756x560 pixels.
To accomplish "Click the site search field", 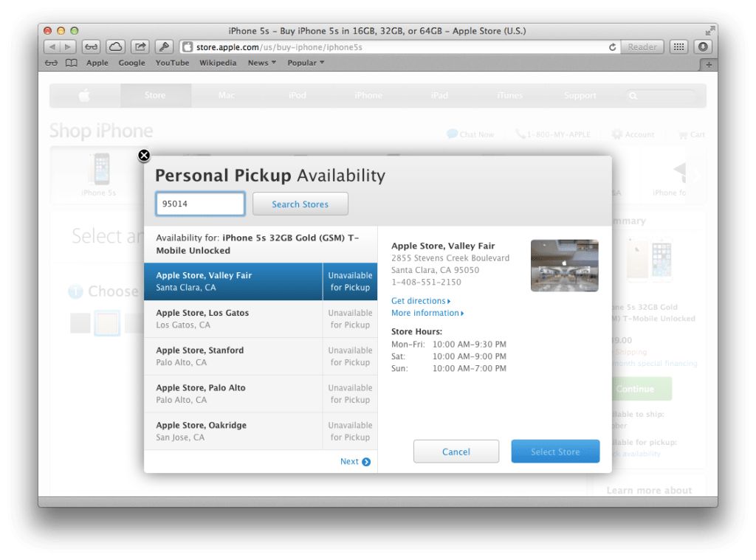I will point(661,96).
